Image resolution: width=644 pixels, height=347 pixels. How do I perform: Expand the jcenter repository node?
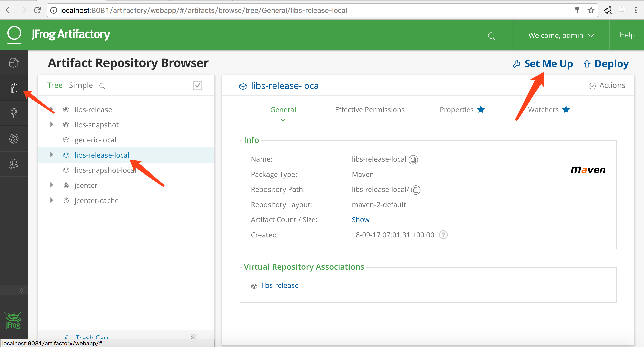52,185
